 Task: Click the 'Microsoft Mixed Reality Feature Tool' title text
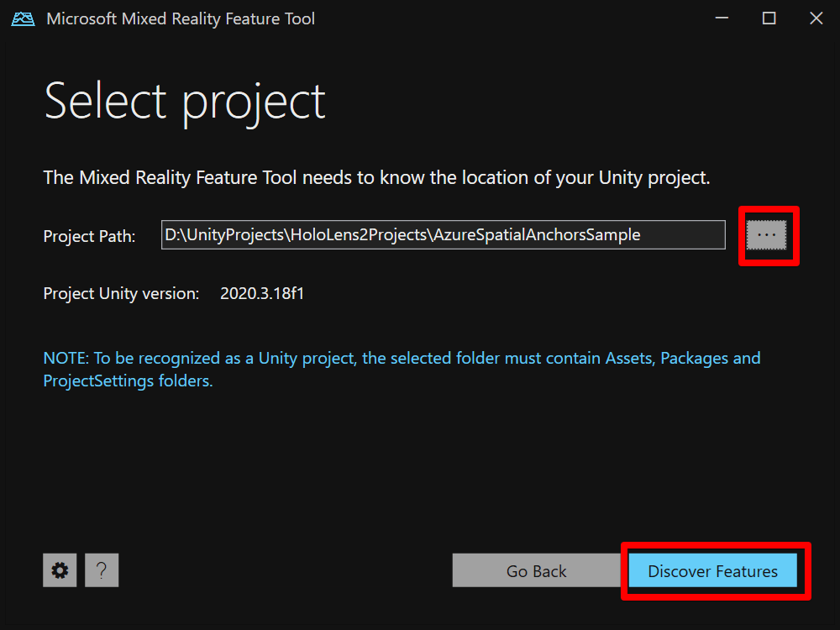pos(181,18)
